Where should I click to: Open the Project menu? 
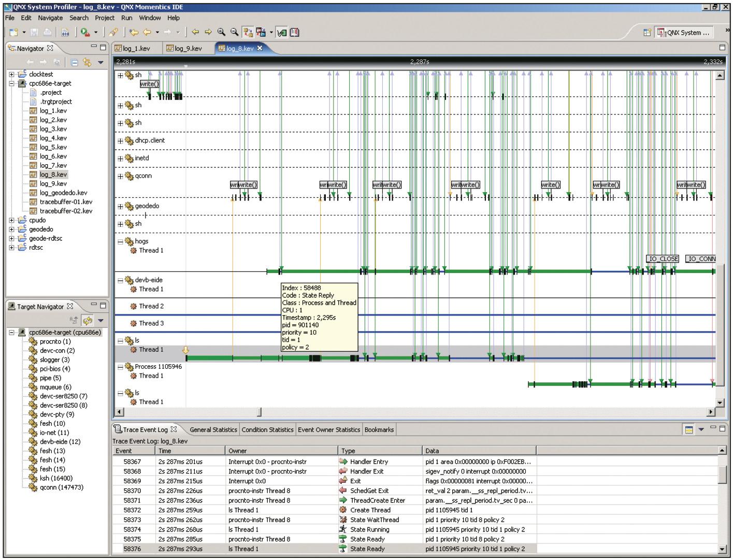(105, 18)
